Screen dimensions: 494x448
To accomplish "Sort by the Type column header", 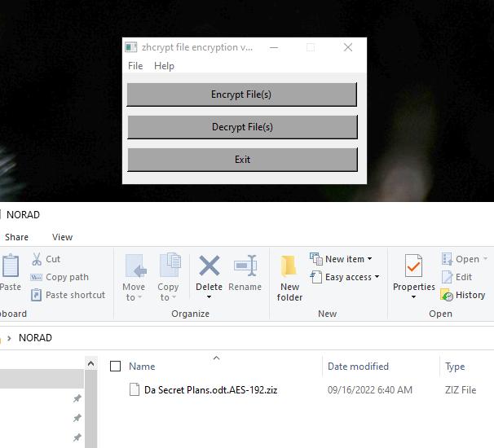I will coord(455,367).
